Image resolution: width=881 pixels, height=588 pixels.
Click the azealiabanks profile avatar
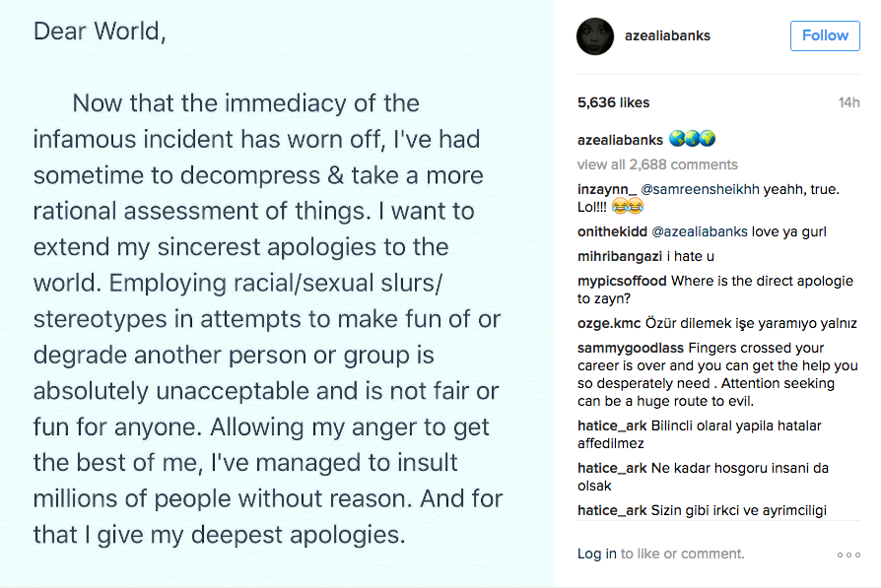point(595,36)
